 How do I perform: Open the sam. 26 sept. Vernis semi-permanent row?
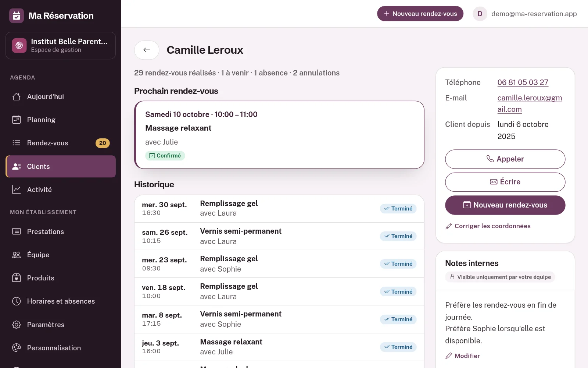[x=279, y=236]
